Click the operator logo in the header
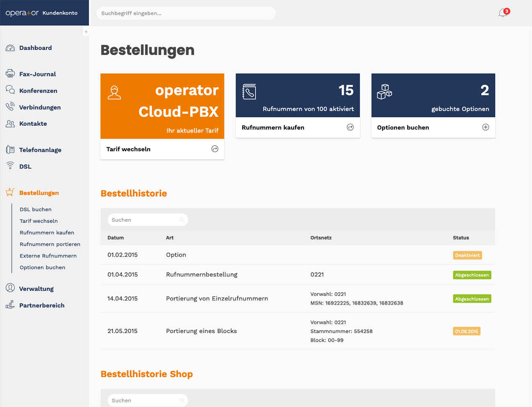The width and height of the screenshot is (532, 407). click(22, 13)
